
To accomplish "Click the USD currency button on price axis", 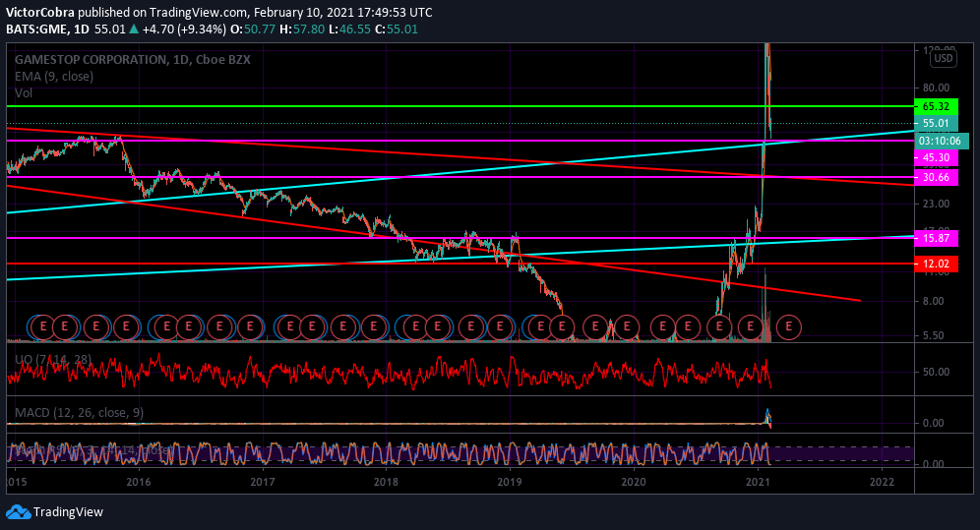I will 944,59.
